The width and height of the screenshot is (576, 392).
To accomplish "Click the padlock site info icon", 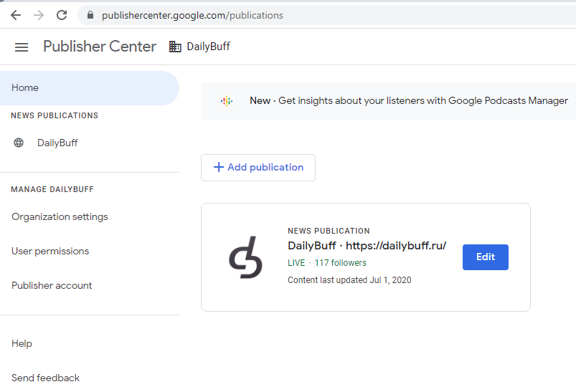I will pos(90,15).
